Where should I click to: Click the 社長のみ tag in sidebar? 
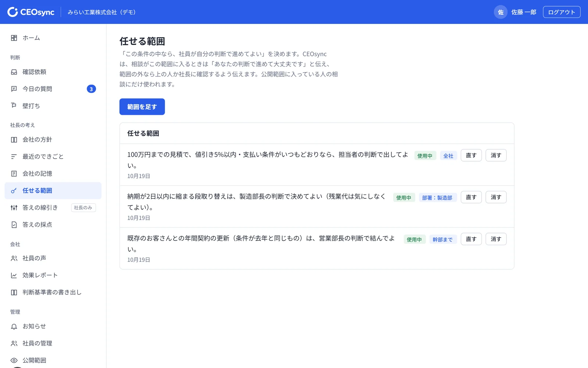click(x=83, y=208)
